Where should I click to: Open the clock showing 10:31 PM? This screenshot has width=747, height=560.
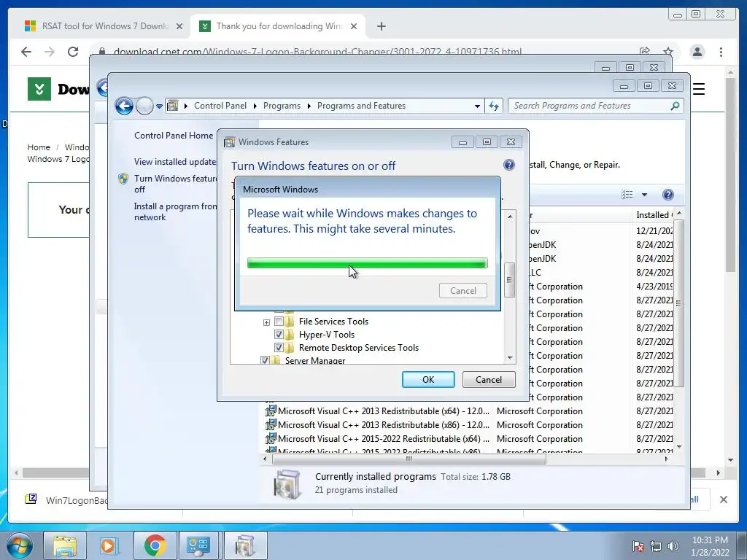click(710, 545)
